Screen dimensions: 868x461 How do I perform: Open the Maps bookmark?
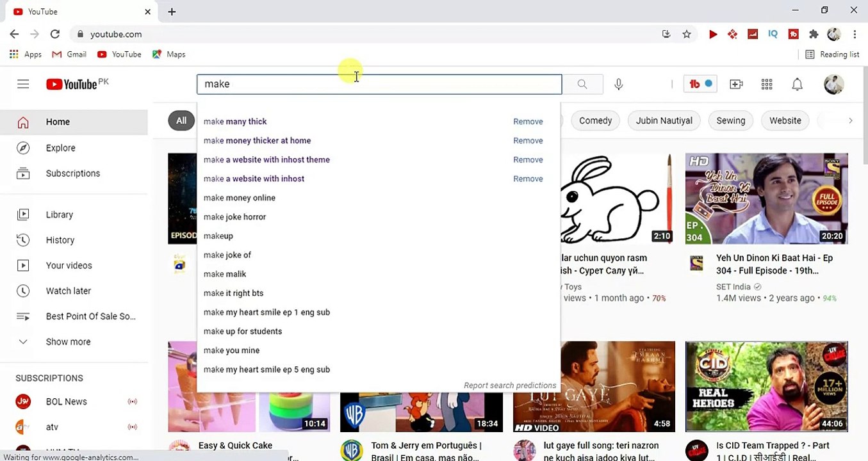pos(168,54)
